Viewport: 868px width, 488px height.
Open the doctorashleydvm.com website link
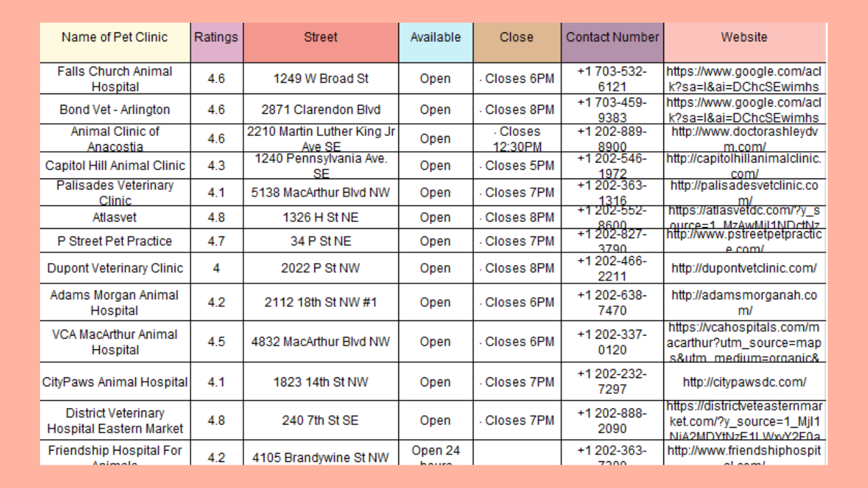[745, 139]
